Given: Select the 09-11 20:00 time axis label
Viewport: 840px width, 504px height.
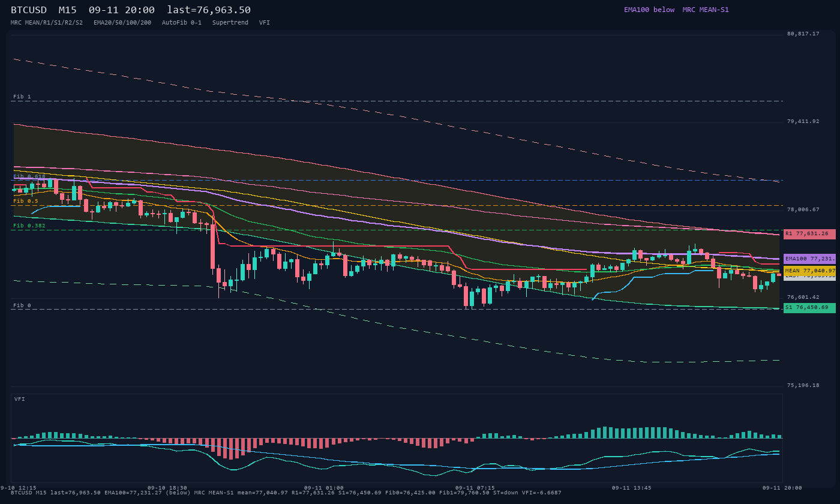Looking at the screenshot, I should pos(782,488).
